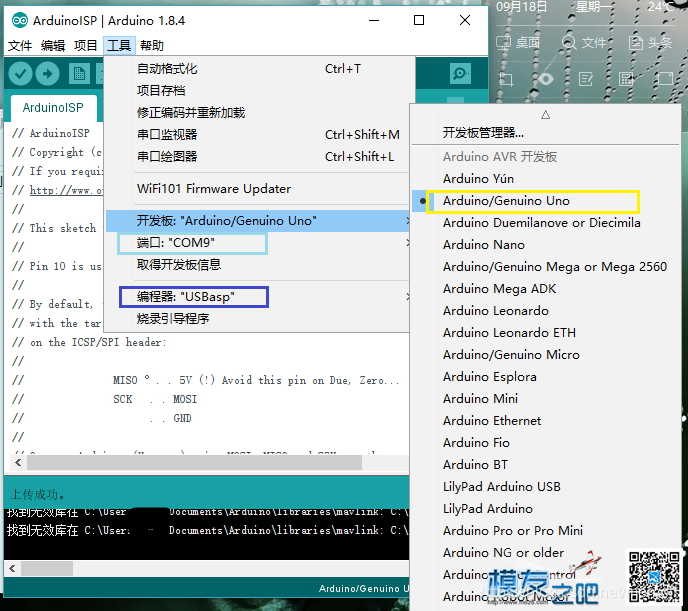Click console horizontal scrollbar left arrow

pos(12,568)
